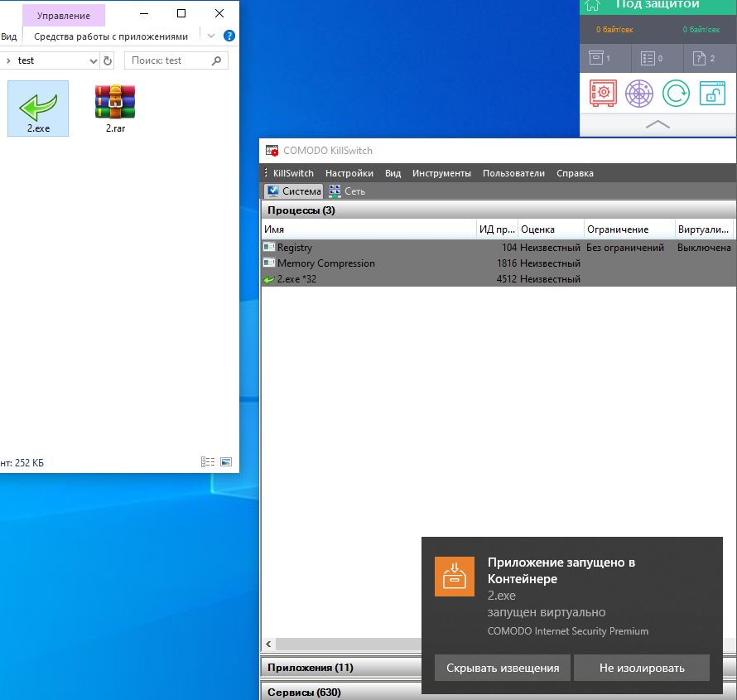Click Registry process icon in KillSwitch
The width and height of the screenshot is (737, 700).
[x=269, y=247]
